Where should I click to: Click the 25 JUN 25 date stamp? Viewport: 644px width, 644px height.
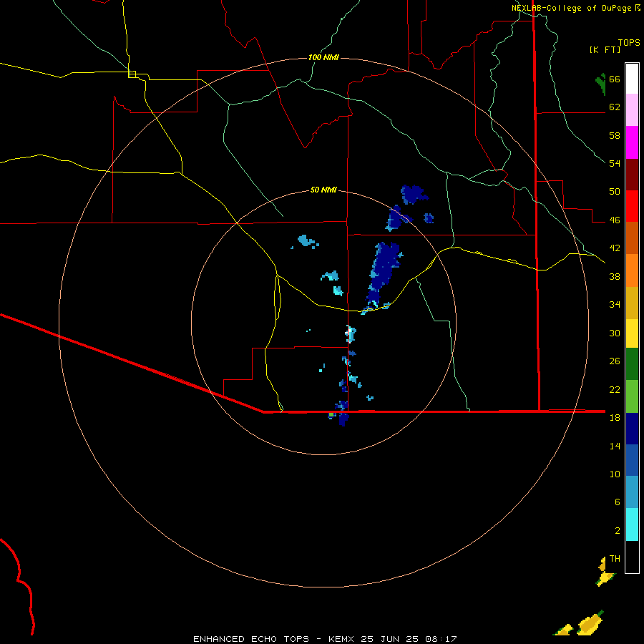390,639
